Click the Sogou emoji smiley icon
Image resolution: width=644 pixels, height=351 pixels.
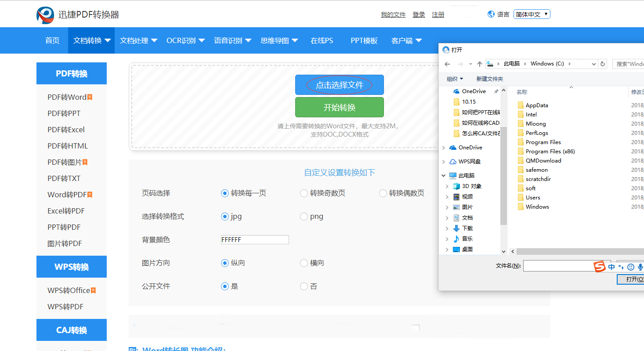(631, 267)
